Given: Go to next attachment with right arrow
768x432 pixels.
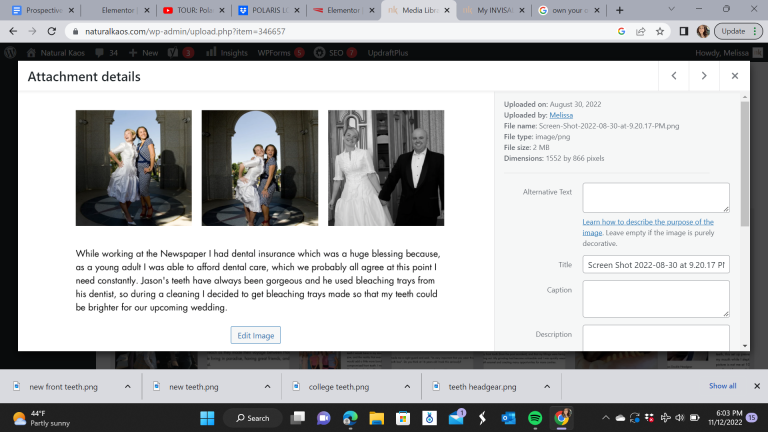Looking at the screenshot, I should pyautogui.click(x=704, y=76).
